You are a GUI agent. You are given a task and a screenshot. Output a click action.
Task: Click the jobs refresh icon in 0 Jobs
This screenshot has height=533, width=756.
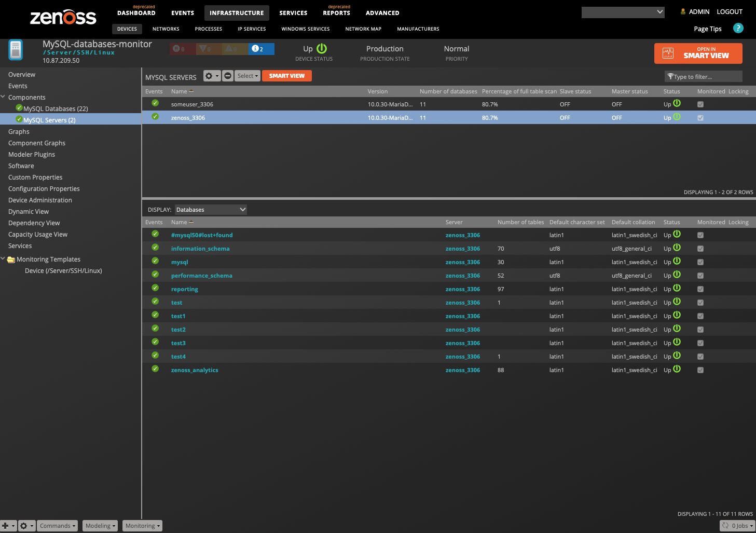pos(725,526)
